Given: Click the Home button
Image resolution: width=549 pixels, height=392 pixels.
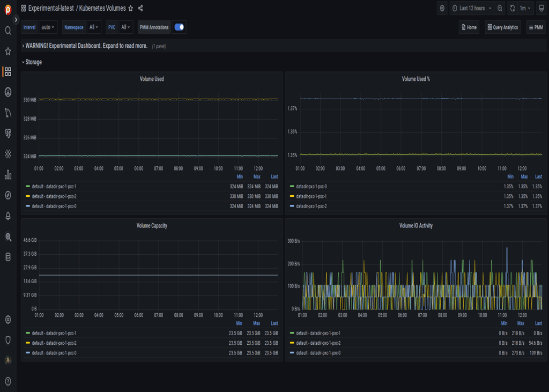Looking at the screenshot, I should tap(469, 27).
